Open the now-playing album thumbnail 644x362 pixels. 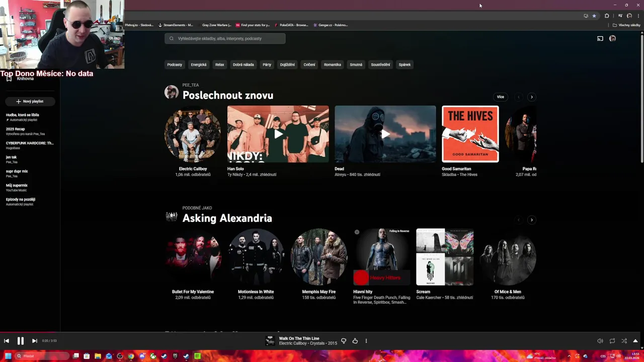click(270, 341)
